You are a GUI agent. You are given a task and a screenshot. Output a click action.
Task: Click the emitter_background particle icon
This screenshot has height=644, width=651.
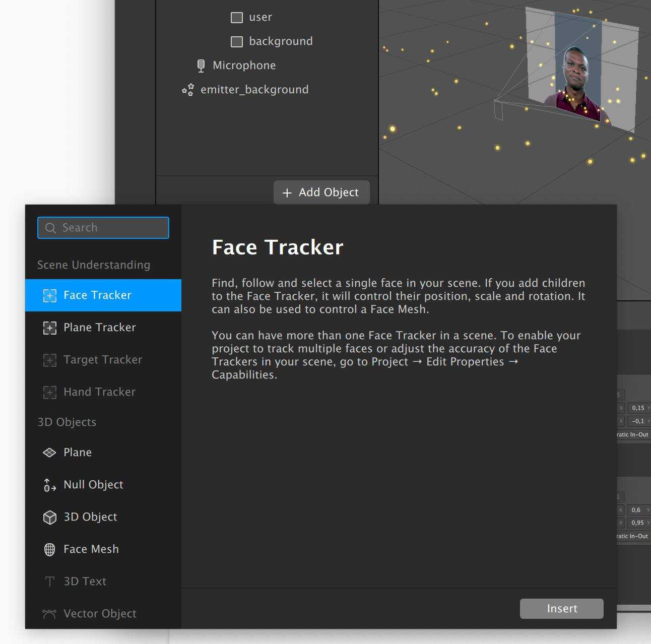pyautogui.click(x=188, y=90)
